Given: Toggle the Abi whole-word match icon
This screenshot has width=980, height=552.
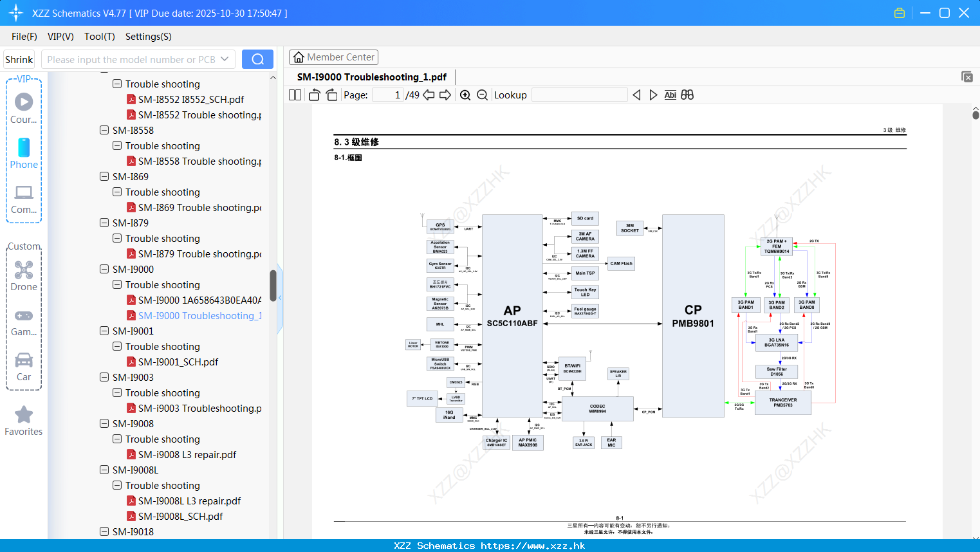Looking at the screenshot, I should point(670,95).
